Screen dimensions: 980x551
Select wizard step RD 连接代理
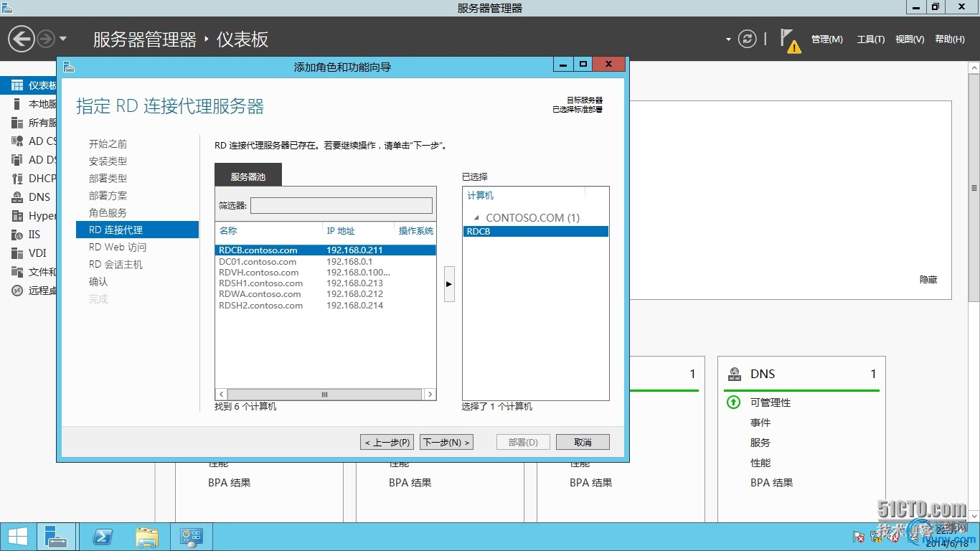tap(137, 230)
